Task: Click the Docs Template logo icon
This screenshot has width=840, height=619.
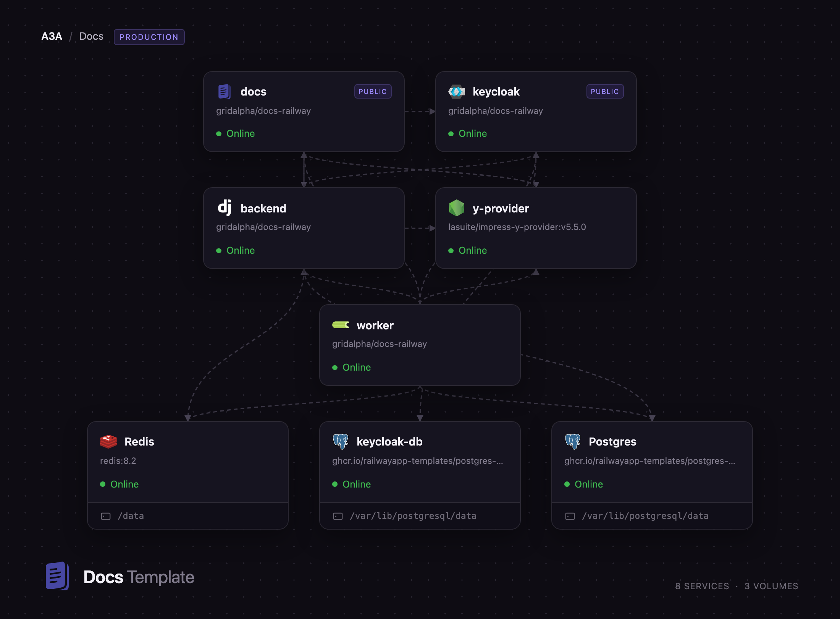Action: click(x=57, y=576)
